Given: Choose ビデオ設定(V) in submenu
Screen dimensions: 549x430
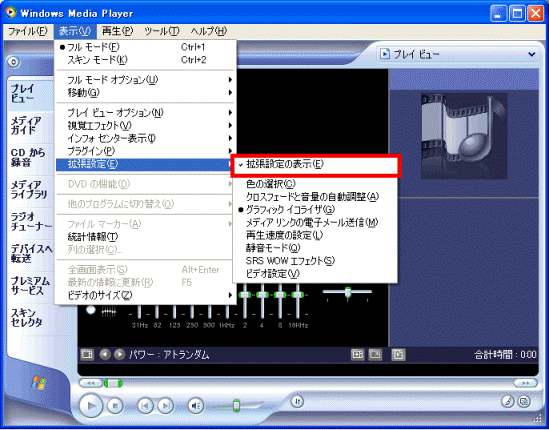Looking at the screenshot, I should pos(315,274).
